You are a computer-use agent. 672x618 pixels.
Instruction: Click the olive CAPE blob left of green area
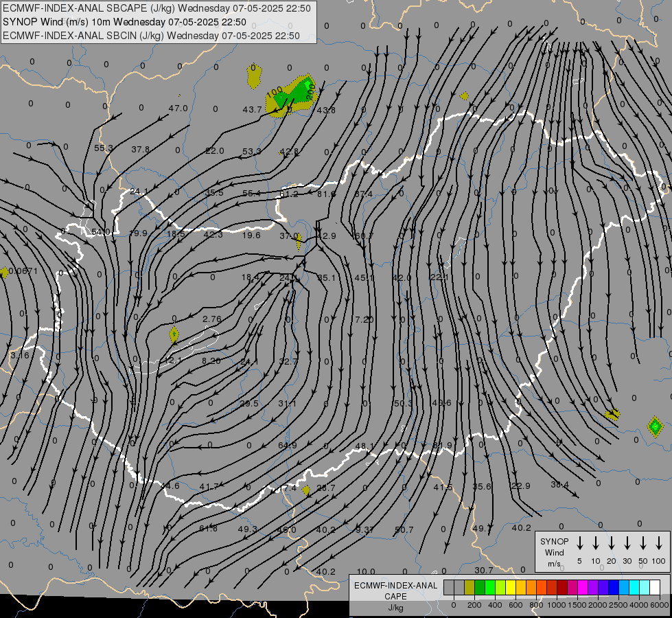pyautogui.click(x=254, y=76)
